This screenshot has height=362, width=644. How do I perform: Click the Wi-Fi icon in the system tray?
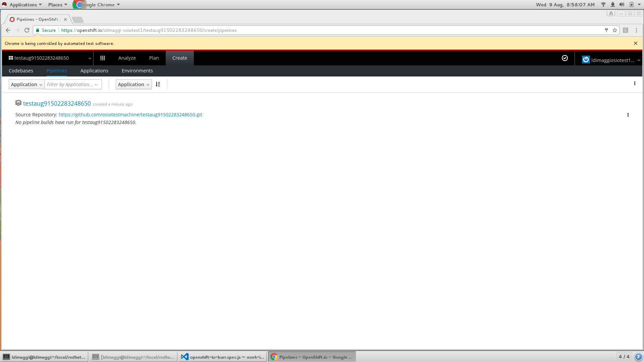pos(603,4)
